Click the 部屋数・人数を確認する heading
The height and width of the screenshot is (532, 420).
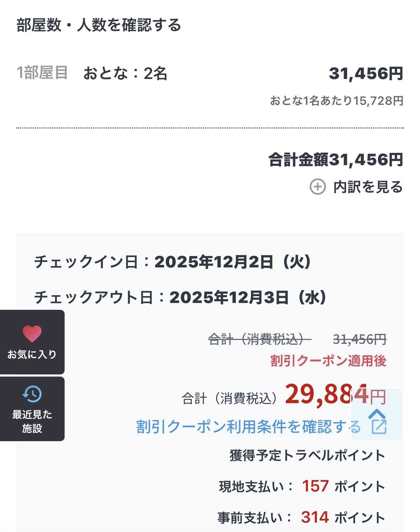[x=99, y=25]
